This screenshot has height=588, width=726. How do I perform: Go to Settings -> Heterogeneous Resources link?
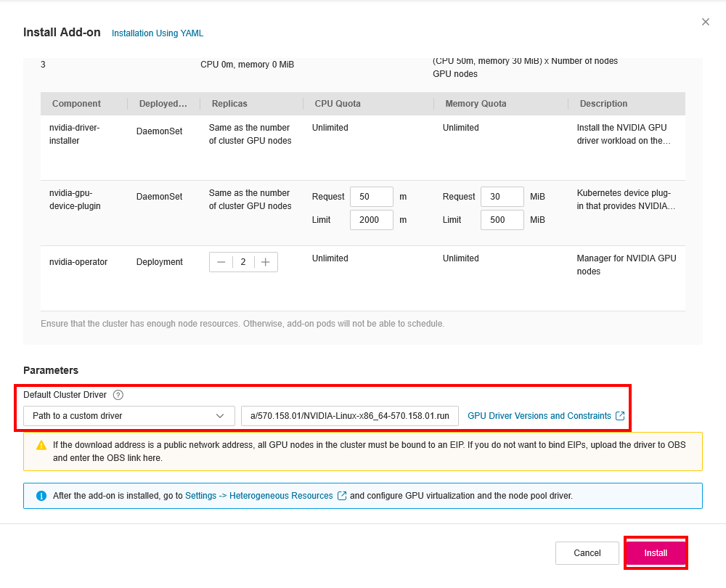[x=259, y=496]
